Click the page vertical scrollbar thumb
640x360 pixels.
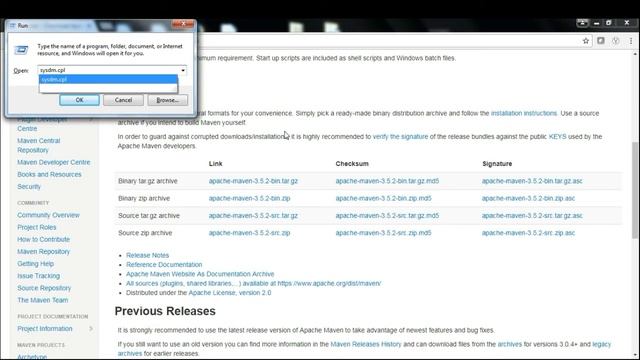coord(635,190)
